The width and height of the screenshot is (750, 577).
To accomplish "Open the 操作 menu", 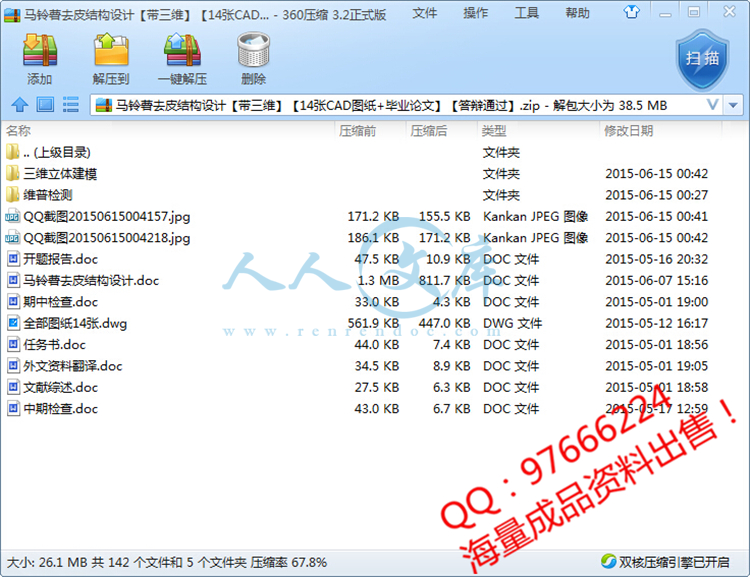I will coord(475,13).
